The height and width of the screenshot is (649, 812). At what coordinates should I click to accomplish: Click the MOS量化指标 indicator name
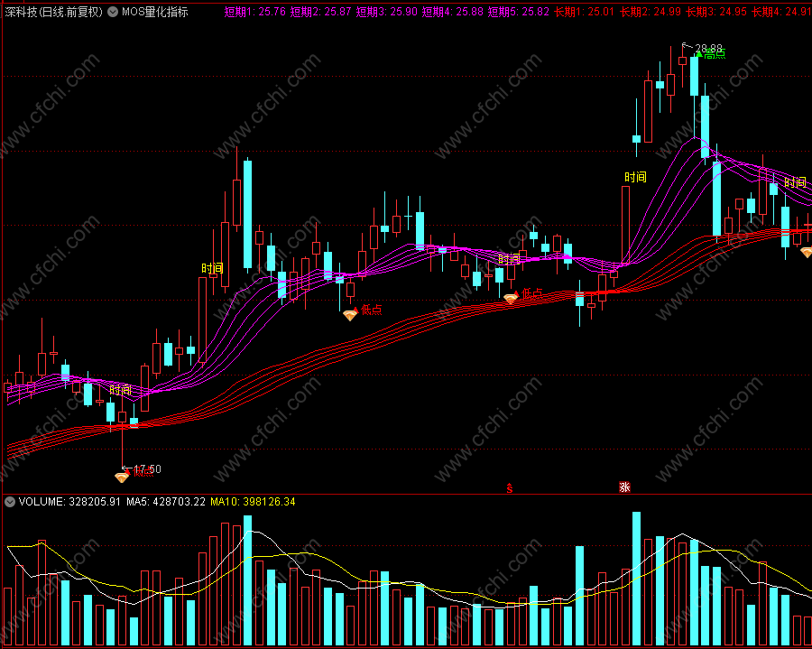[x=155, y=12]
